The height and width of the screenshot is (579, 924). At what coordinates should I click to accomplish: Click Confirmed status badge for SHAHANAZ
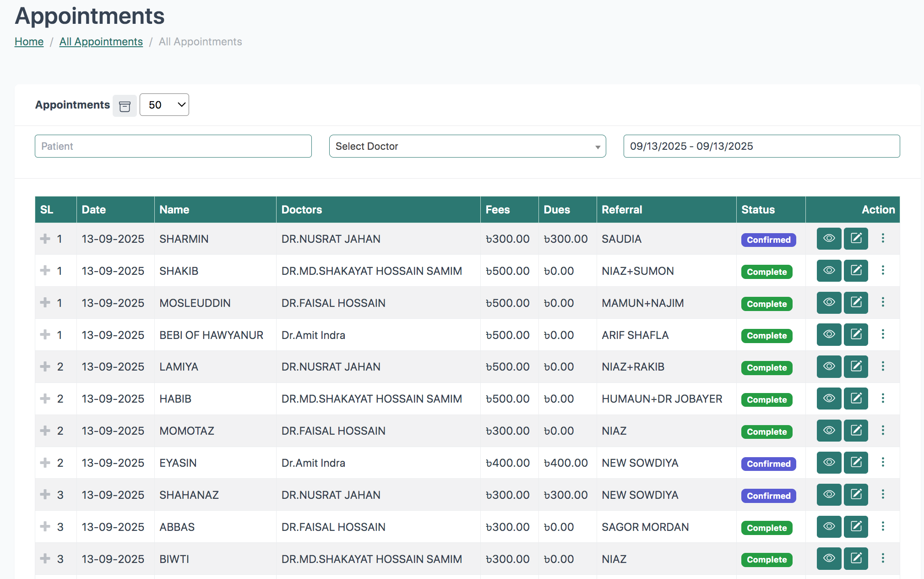[768, 496]
